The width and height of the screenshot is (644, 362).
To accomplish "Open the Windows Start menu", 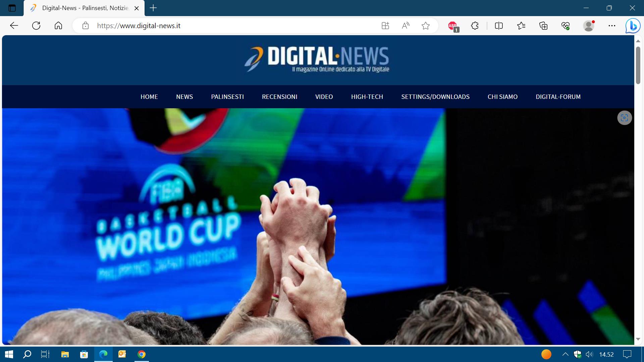I will pyautogui.click(x=9, y=354).
